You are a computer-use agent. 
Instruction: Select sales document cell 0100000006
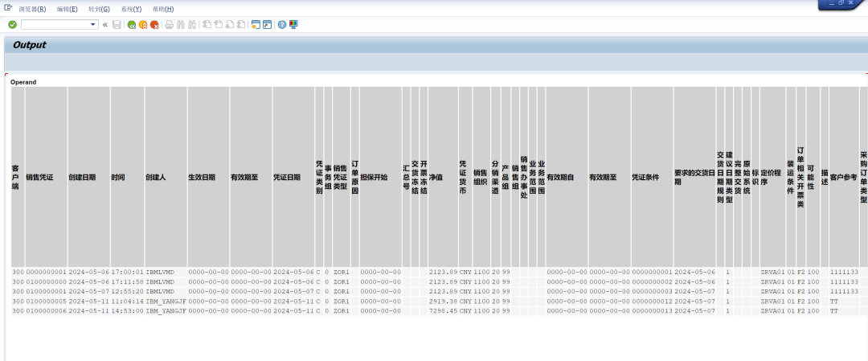coord(47,311)
